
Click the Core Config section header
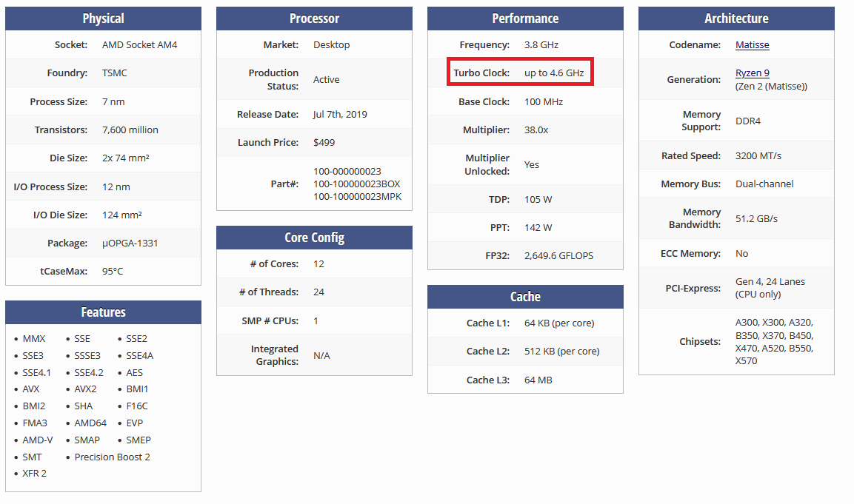click(314, 238)
